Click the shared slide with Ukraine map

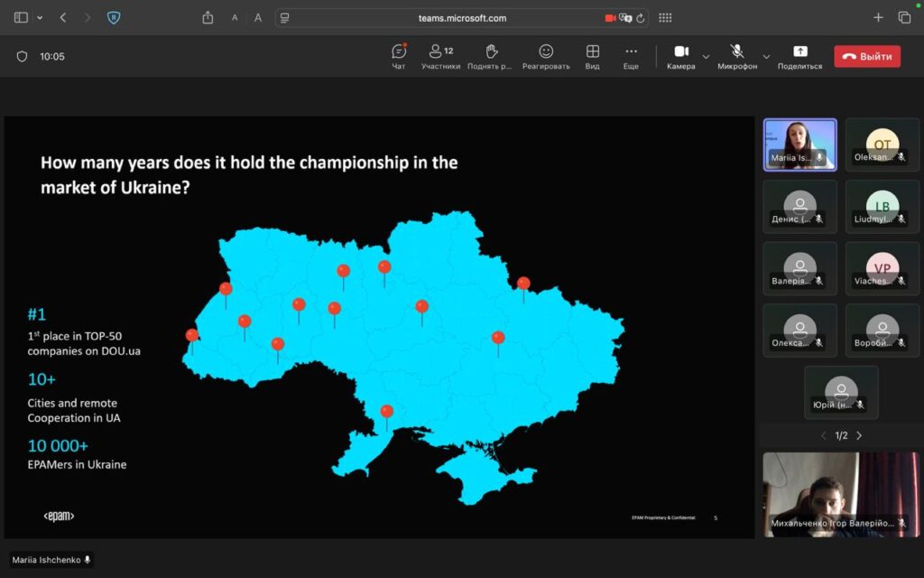[x=380, y=327]
